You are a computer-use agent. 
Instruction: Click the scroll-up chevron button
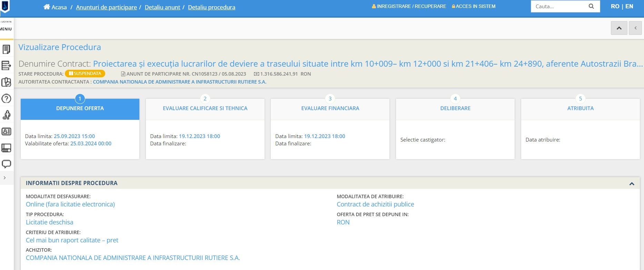(619, 28)
